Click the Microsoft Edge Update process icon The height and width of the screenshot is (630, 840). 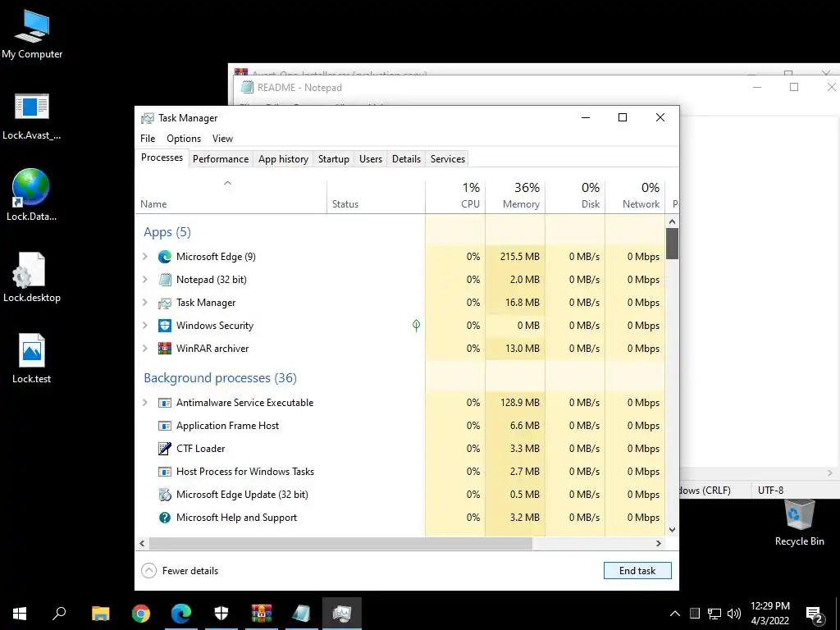point(164,495)
